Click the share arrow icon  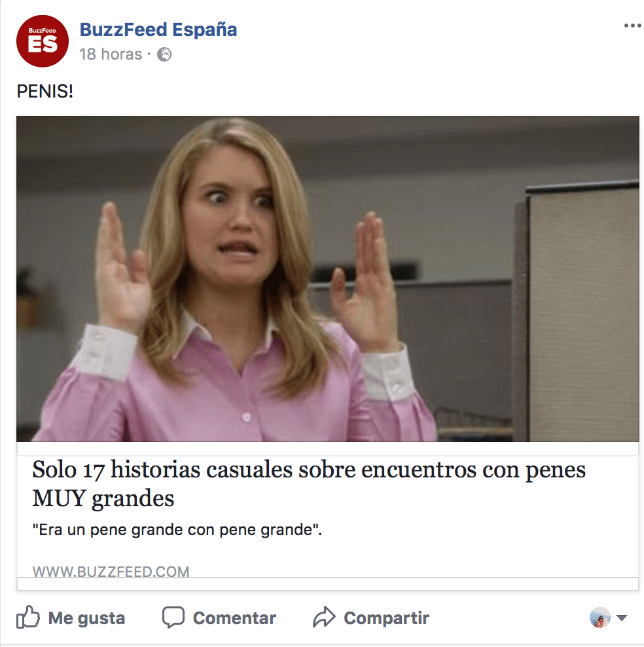pyautogui.click(x=324, y=618)
